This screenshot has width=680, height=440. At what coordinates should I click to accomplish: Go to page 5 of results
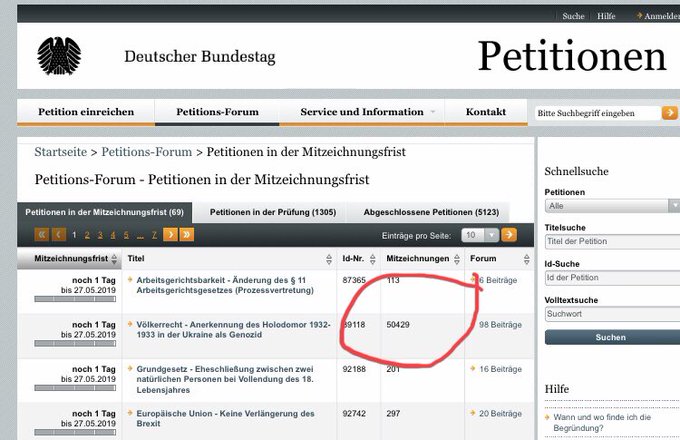126,235
